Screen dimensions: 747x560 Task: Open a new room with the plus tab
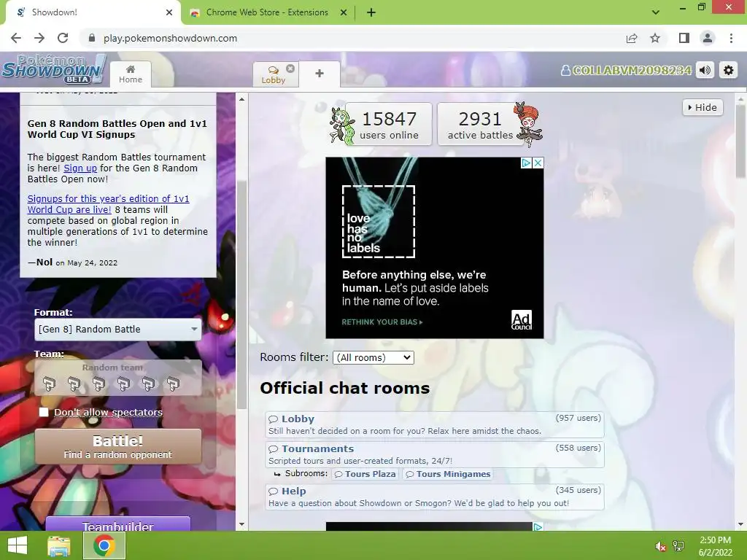[320, 74]
